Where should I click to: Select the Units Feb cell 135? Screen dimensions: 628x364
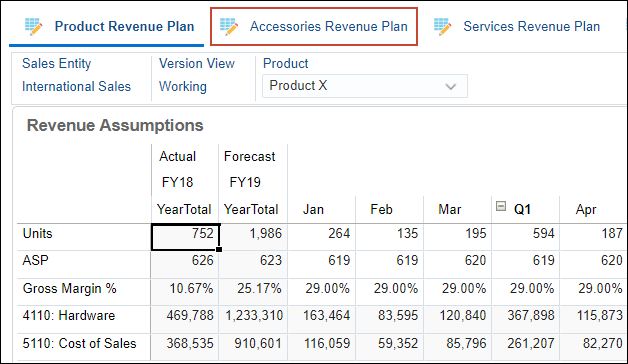[390, 237]
